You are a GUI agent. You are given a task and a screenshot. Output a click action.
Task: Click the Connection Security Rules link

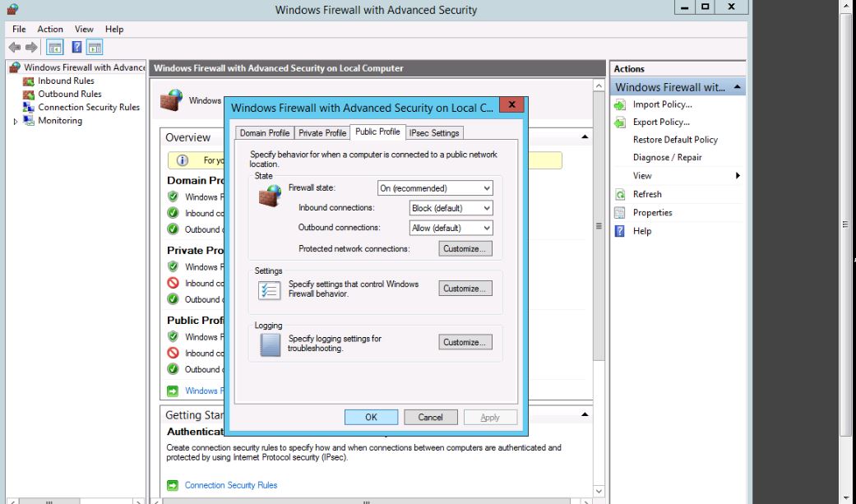point(231,485)
